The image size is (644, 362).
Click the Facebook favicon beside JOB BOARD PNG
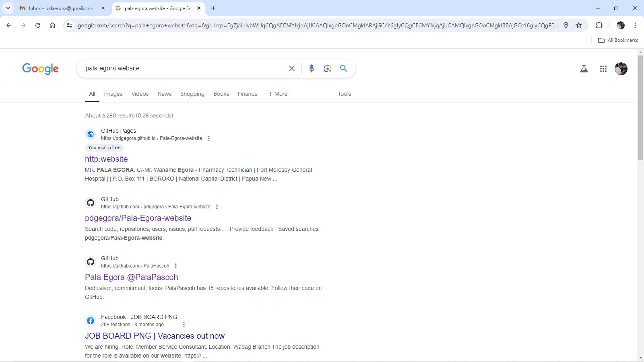(91, 321)
